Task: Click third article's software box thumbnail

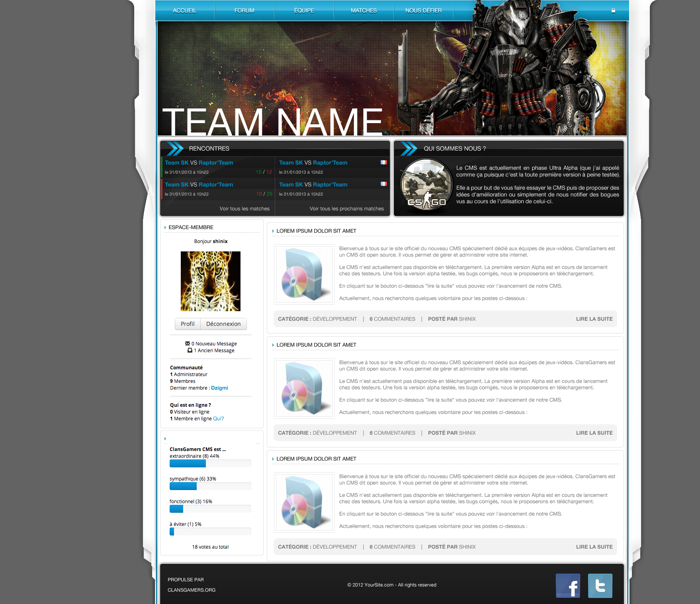Action: point(304,502)
